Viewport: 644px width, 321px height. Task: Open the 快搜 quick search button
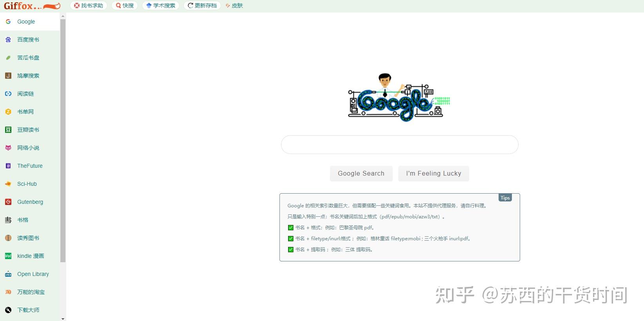coord(125,5)
